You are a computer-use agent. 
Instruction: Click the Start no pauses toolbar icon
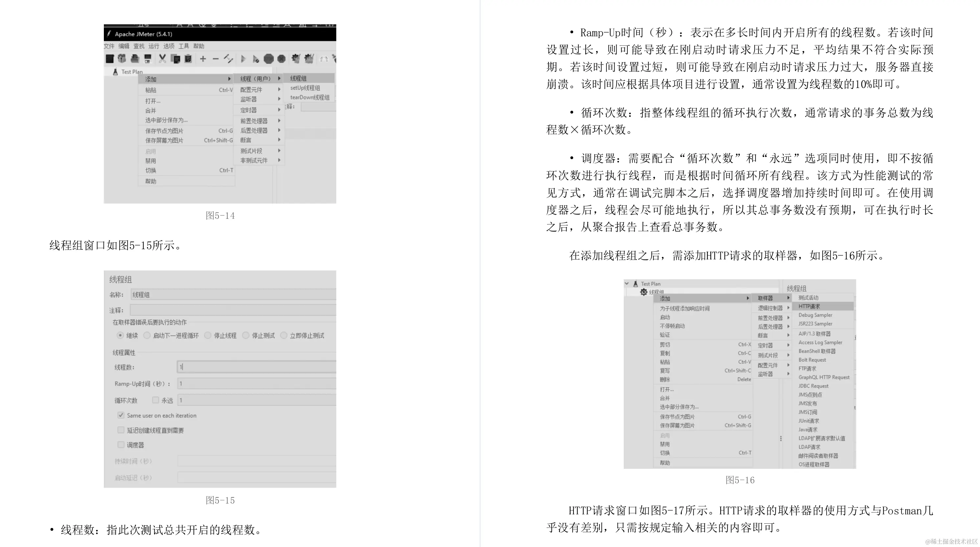(256, 59)
